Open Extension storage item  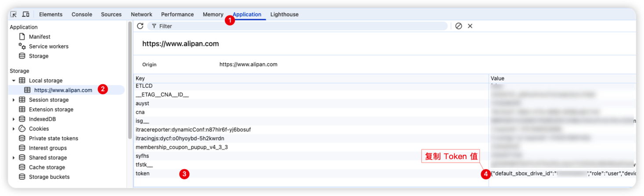point(51,110)
